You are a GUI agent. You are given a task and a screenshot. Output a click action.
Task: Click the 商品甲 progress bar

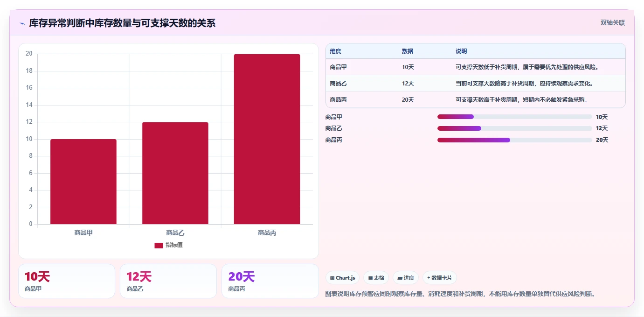pos(514,117)
